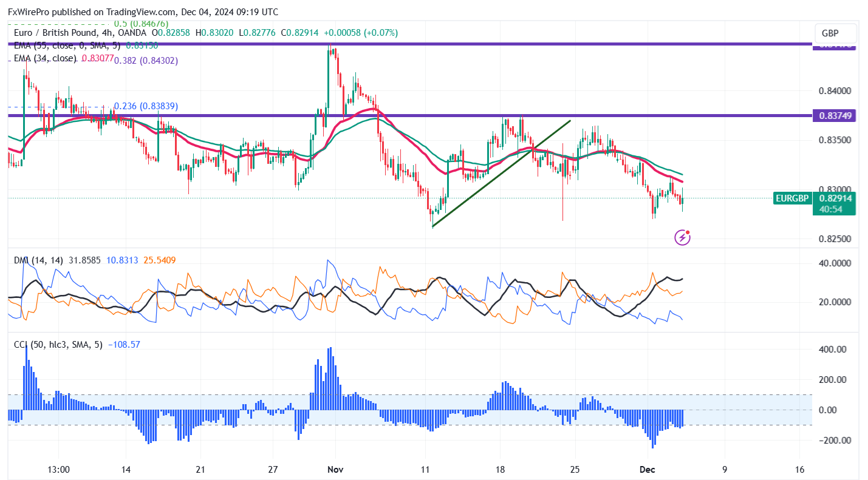Click the current price 0.82914 on axis
The width and height of the screenshot is (868, 480).
point(835,198)
